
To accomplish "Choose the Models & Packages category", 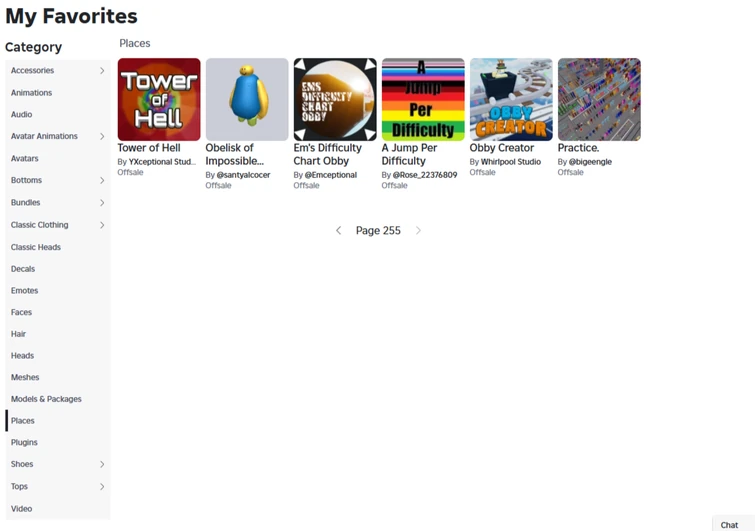I will [46, 399].
